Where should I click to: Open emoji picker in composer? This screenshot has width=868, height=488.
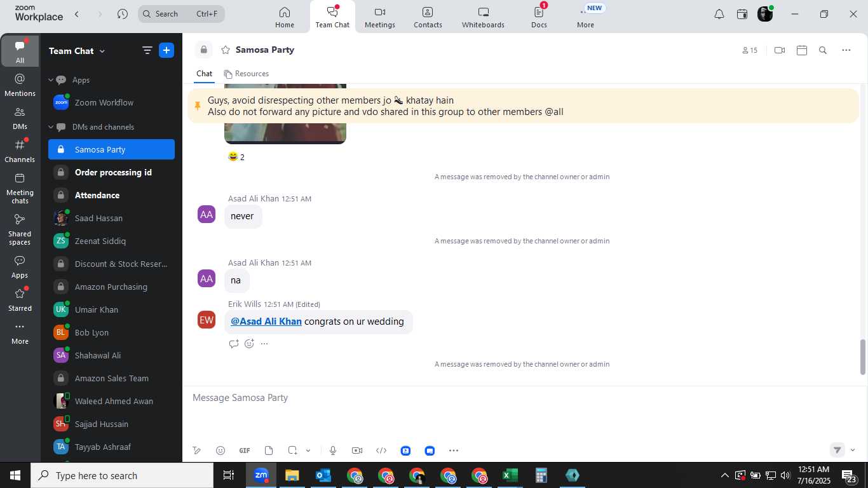pyautogui.click(x=220, y=451)
